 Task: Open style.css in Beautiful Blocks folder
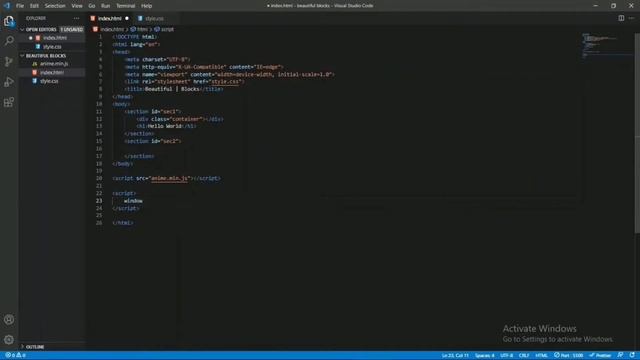[49, 81]
